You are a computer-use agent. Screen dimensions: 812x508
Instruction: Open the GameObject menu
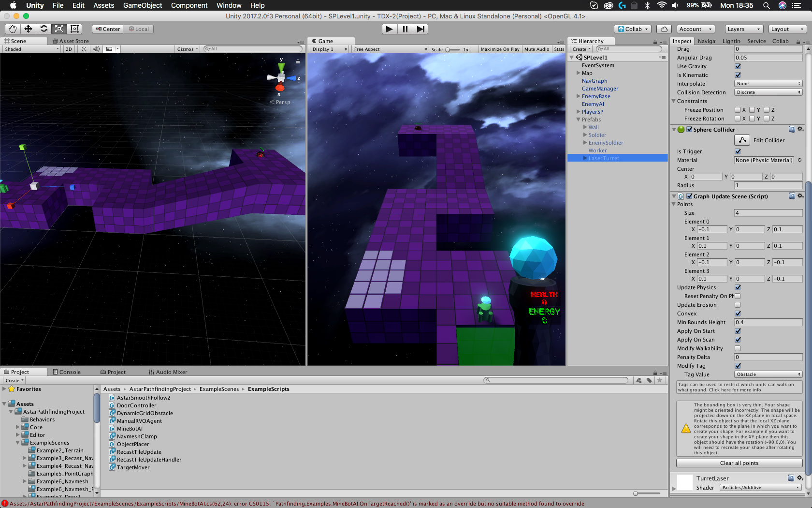click(x=143, y=5)
